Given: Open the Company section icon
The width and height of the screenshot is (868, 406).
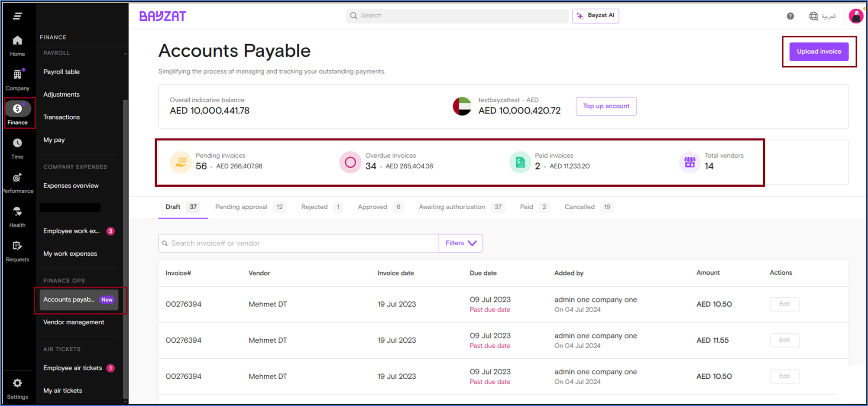Looking at the screenshot, I should (17, 80).
